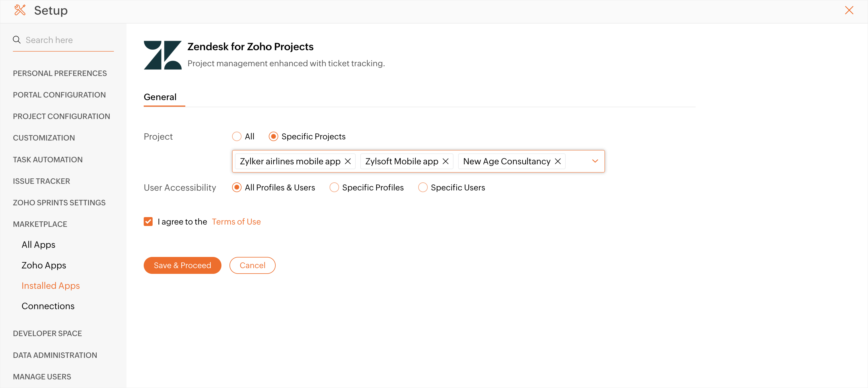868x388 pixels.
Task: Select the All projects radio button
Action: 237,137
